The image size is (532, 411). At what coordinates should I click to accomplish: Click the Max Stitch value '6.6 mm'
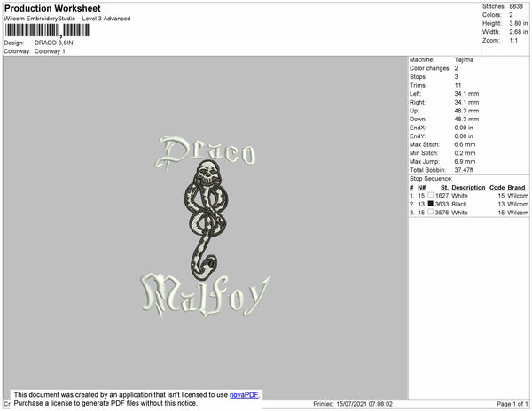(x=465, y=144)
